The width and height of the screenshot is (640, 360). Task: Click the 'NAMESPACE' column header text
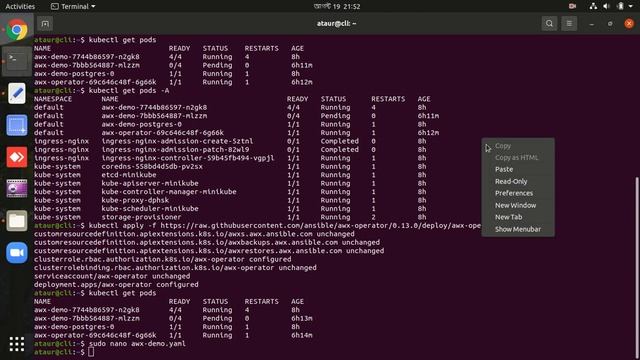[53, 99]
